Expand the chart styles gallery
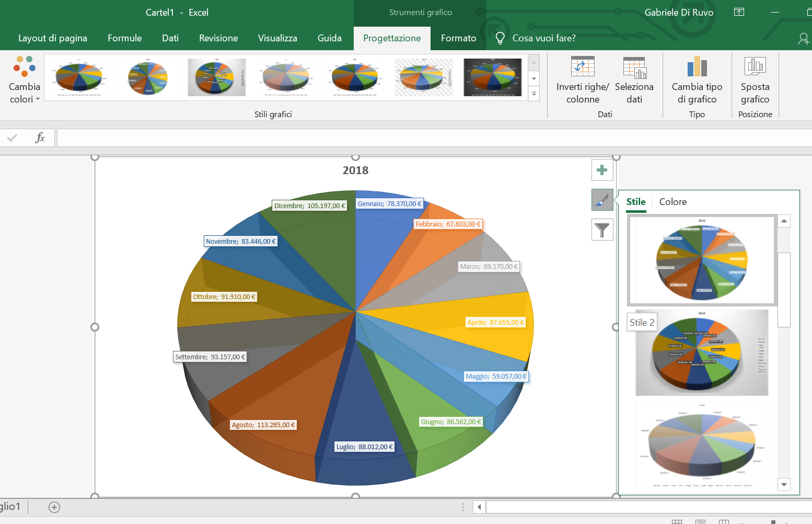Image resolution: width=812 pixels, height=524 pixels. point(534,95)
